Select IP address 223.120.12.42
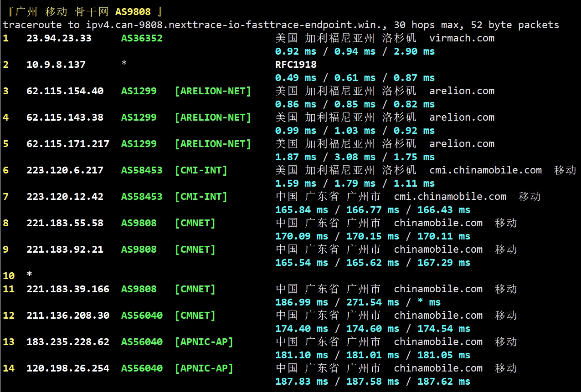 coord(65,197)
